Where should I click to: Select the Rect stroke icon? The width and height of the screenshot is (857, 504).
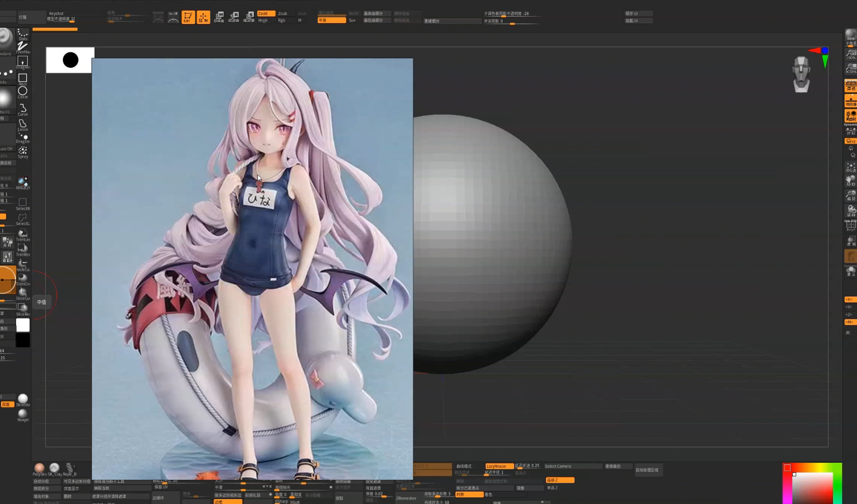(x=23, y=79)
